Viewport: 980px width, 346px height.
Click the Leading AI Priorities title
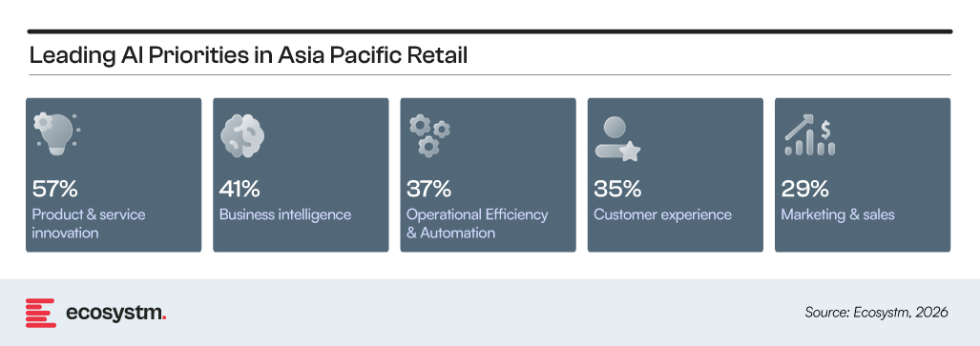click(x=248, y=55)
